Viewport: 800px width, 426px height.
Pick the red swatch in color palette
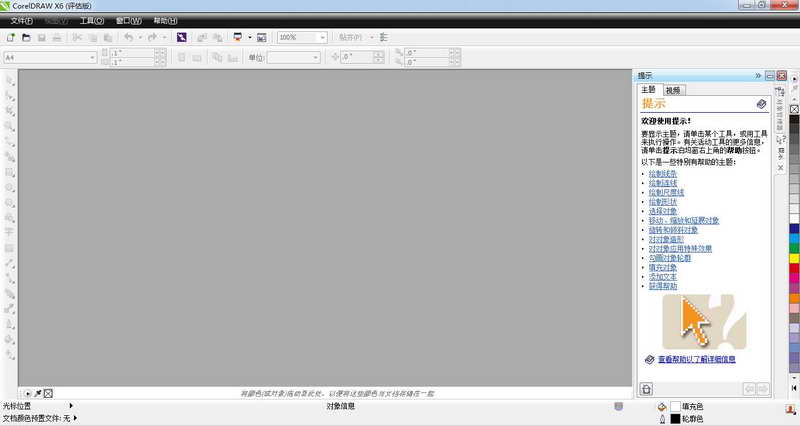794,268
